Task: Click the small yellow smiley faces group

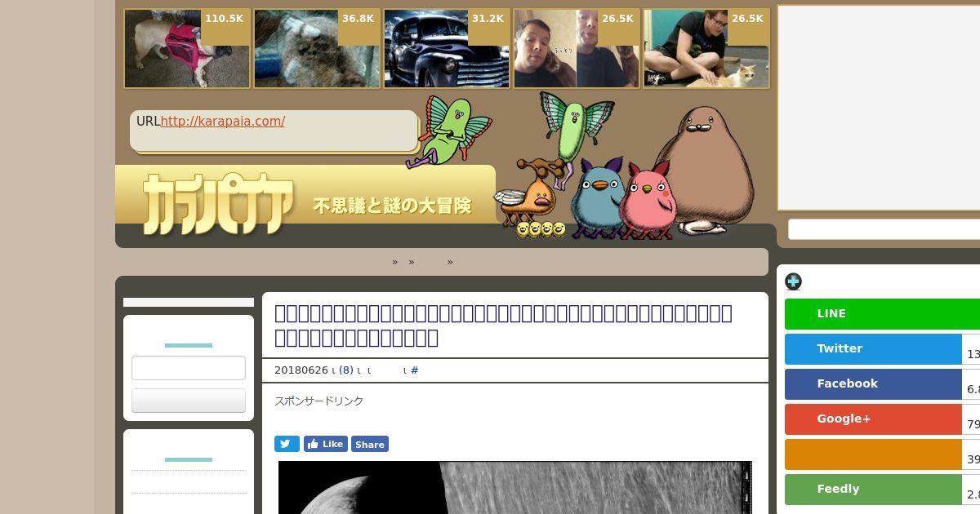Action: (x=541, y=230)
